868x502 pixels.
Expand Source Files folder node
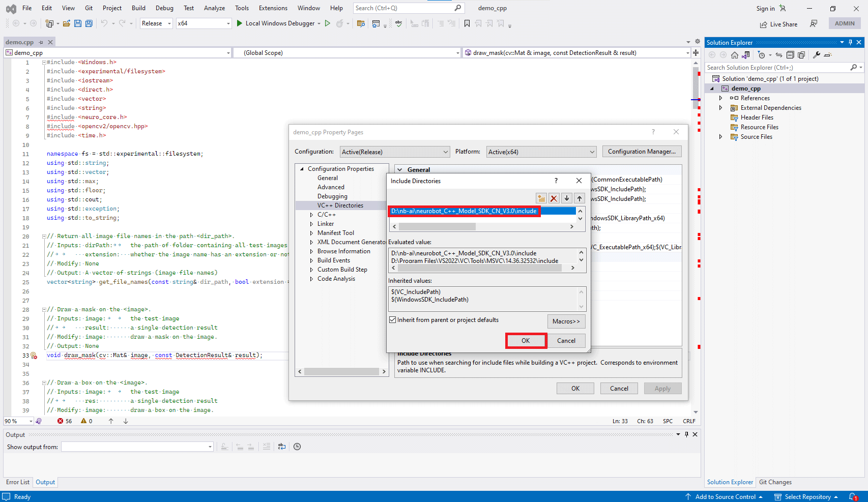tap(720, 137)
